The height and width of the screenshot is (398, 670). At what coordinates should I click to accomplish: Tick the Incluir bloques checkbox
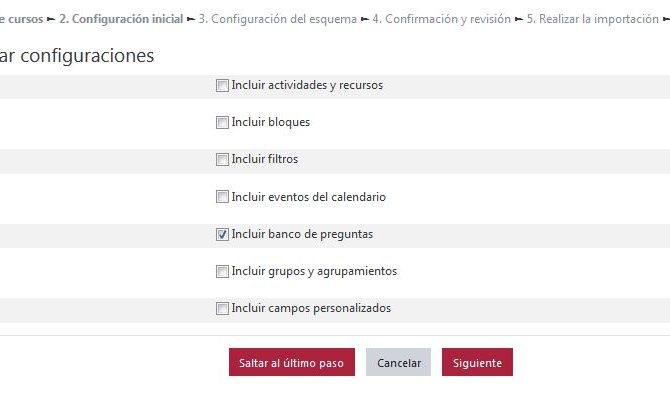(222, 122)
